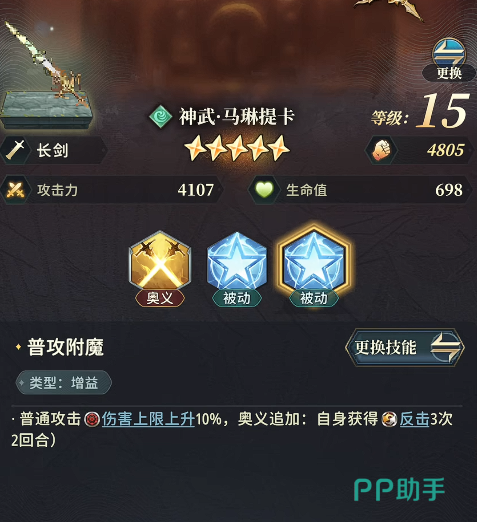Tap the crossed swords 攻击力 icon

pyautogui.click(x=16, y=190)
